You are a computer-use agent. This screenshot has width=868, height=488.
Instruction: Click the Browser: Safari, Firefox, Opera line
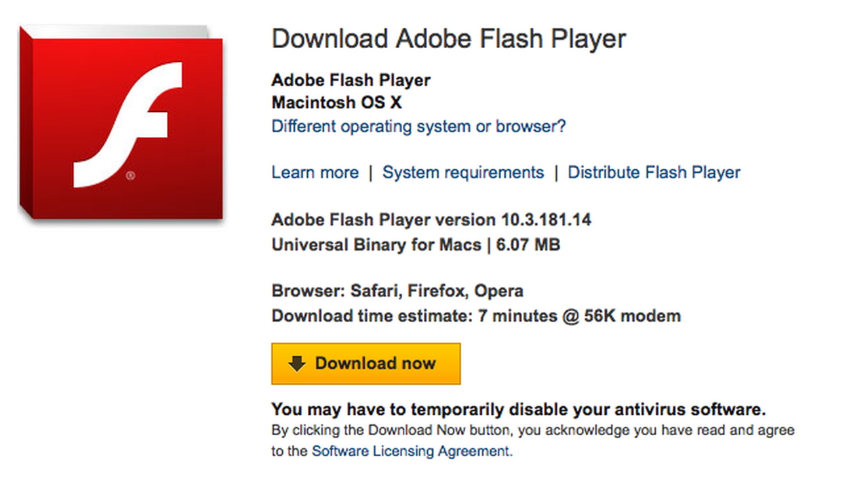397,291
